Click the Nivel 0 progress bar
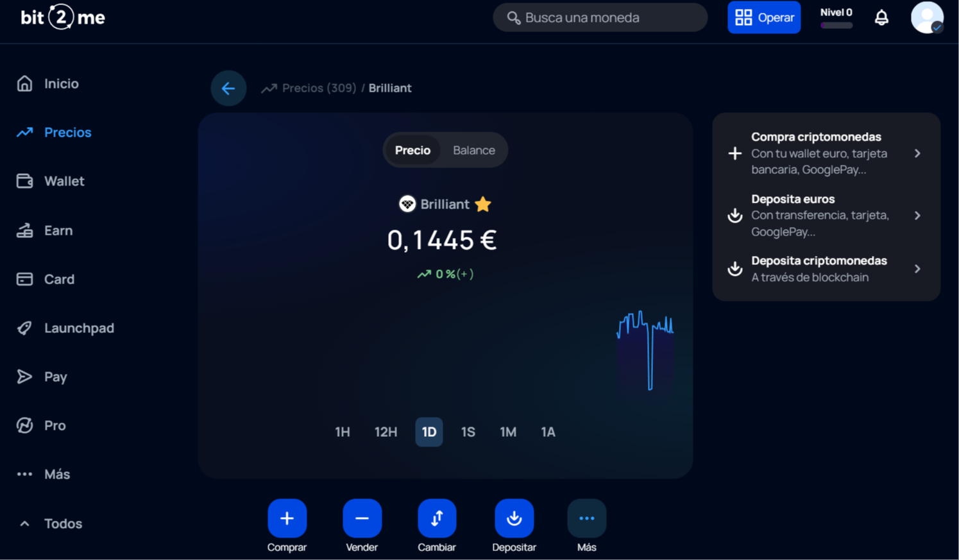Image resolution: width=959 pixels, height=560 pixels. point(836,26)
